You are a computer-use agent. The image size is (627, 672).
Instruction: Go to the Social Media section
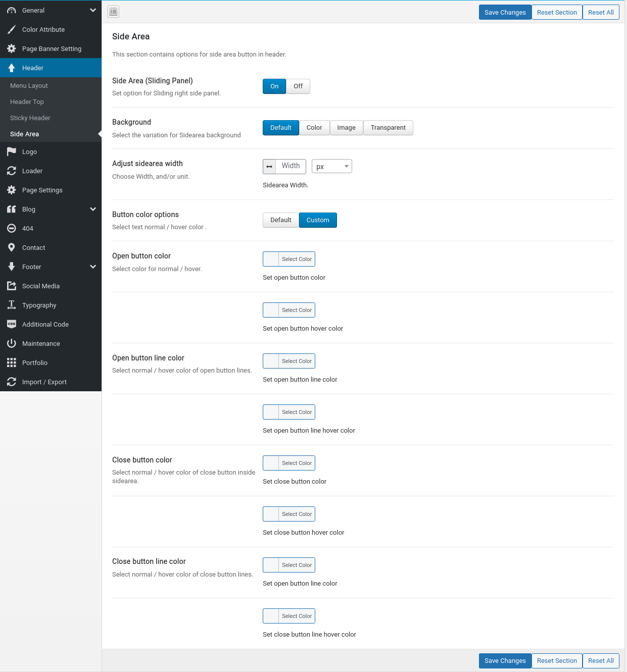click(x=51, y=286)
